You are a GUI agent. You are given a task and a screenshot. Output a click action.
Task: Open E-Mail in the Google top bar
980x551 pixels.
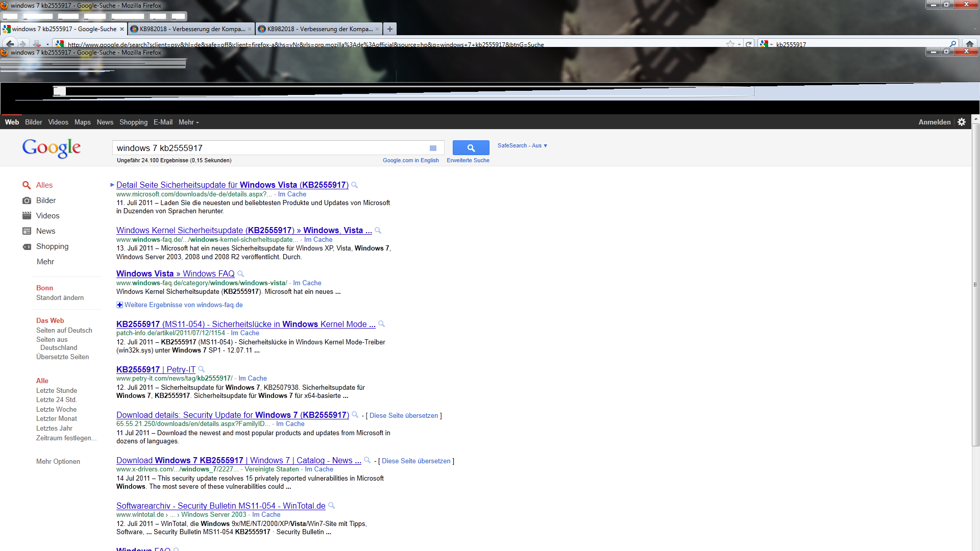[x=163, y=122]
